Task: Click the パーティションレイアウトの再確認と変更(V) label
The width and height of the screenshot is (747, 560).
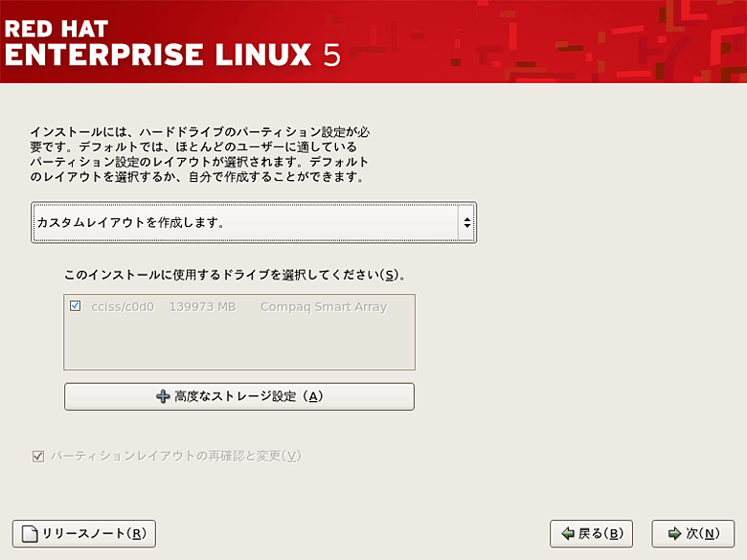Action: (176, 457)
